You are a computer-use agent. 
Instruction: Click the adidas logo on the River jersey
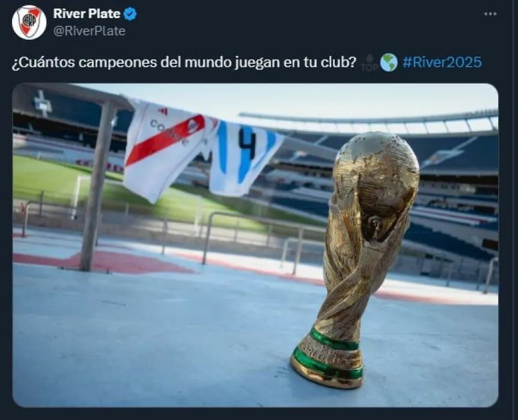click(163, 111)
